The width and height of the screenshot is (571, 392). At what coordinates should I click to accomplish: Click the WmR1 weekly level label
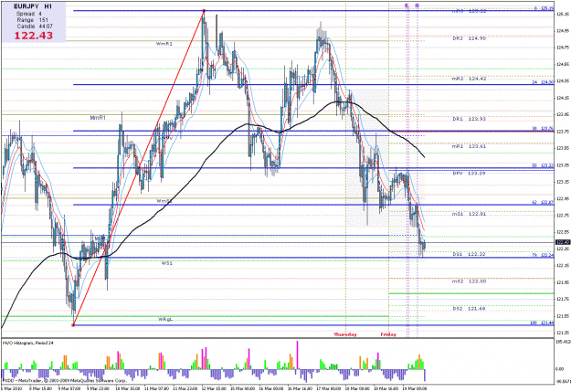164,44
